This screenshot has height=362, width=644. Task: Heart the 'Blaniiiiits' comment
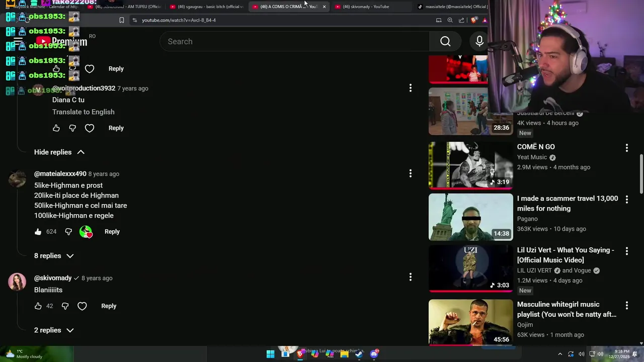tap(82, 306)
